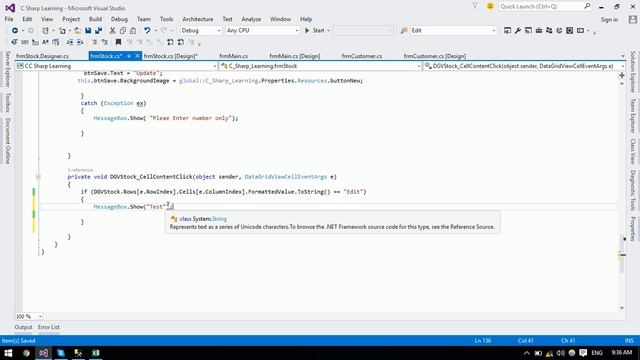The image size is (640, 360).
Task: Open the Edit find combo box
Action: 453,31
